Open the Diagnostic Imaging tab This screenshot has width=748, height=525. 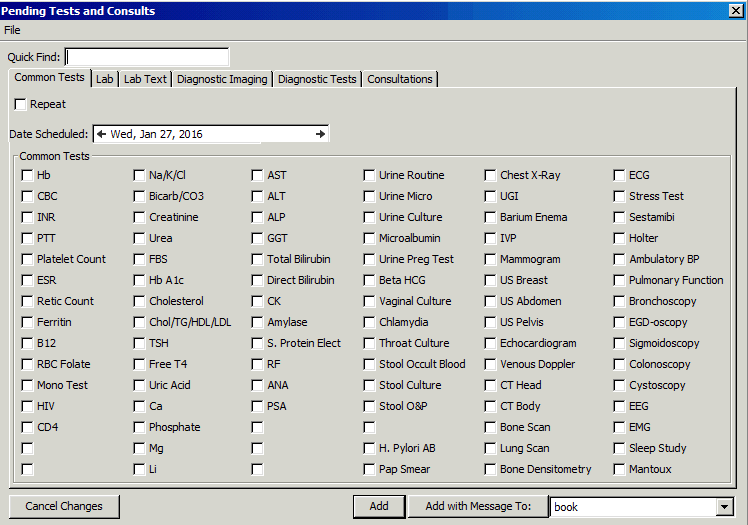click(222, 79)
